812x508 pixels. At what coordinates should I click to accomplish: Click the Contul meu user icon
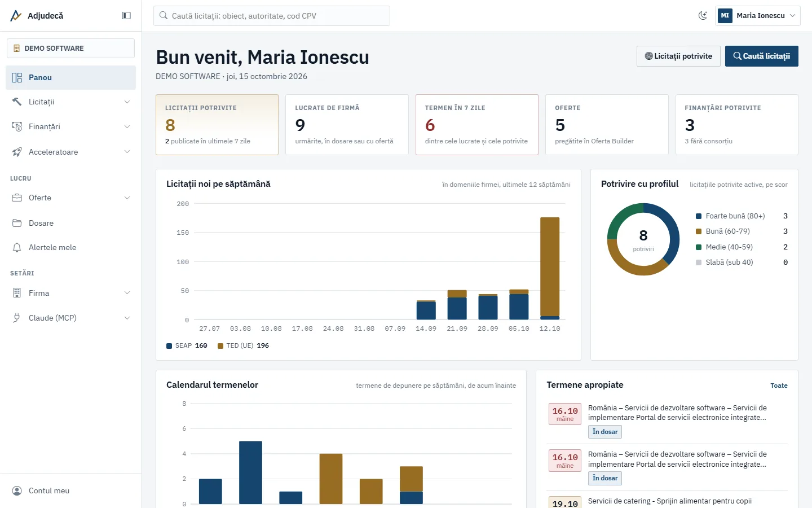17,491
